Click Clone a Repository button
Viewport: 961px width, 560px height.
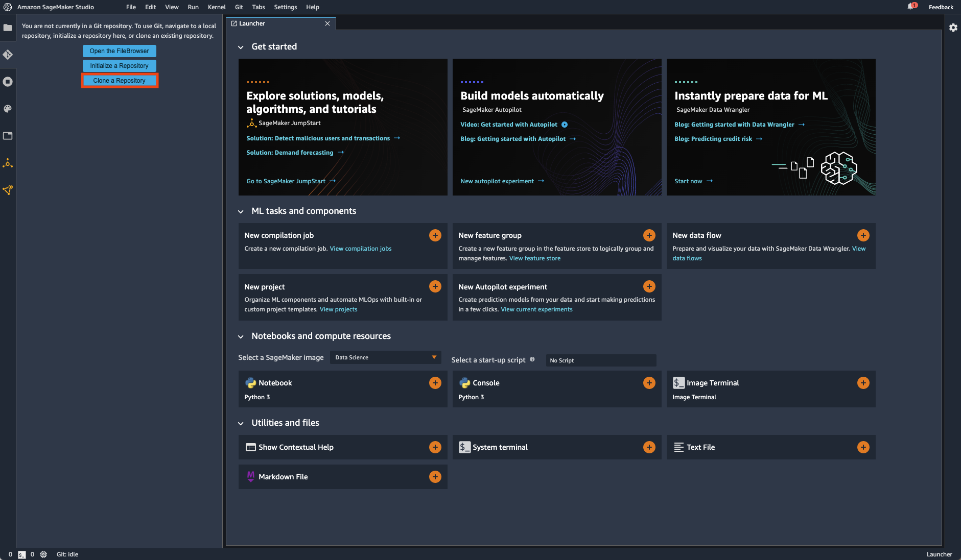click(120, 81)
